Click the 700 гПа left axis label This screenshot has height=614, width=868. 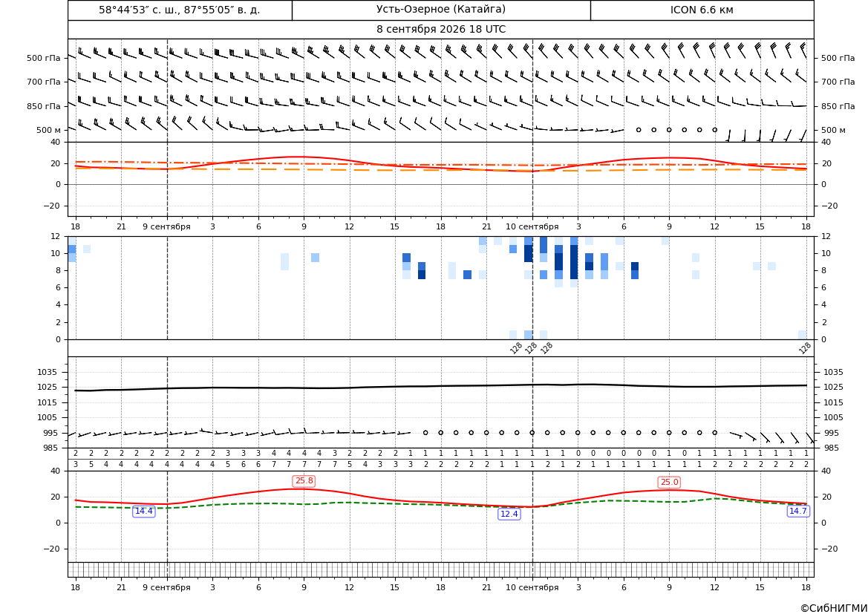coord(43,82)
